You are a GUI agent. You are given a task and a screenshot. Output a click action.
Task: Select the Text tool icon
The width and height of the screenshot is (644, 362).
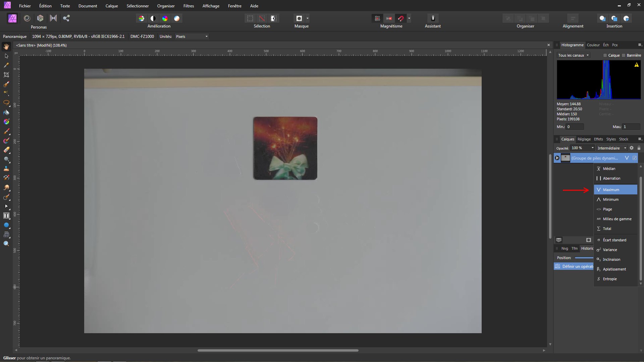pos(6,216)
